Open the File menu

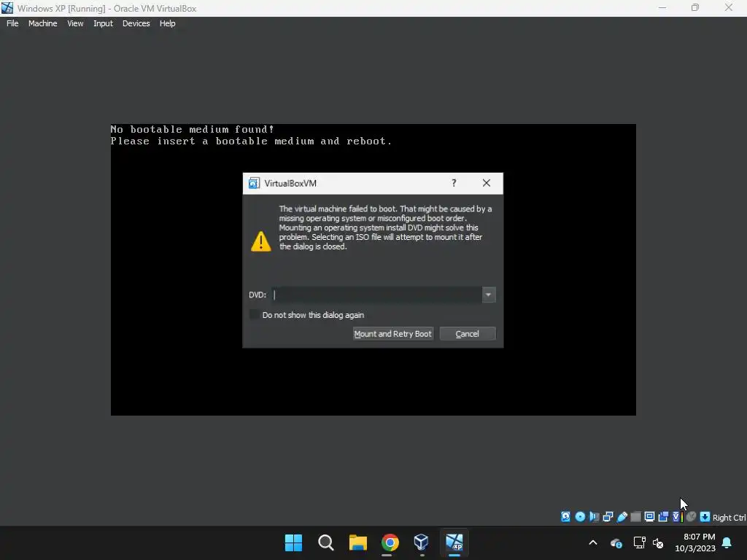coord(12,23)
